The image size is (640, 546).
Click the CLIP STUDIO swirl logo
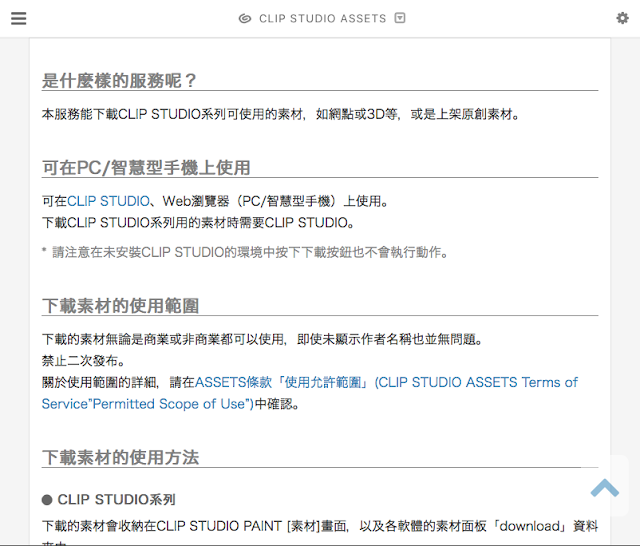click(245, 18)
